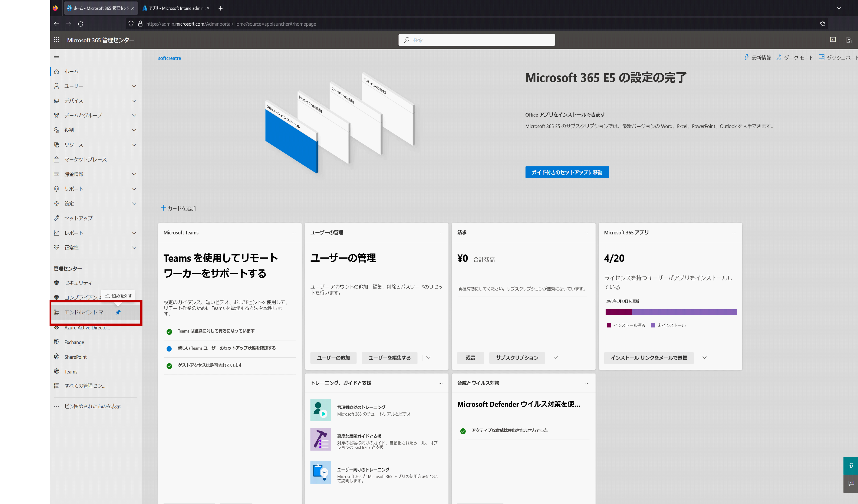Click 残高 button
The width and height of the screenshot is (858, 504).
coord(471,358)
